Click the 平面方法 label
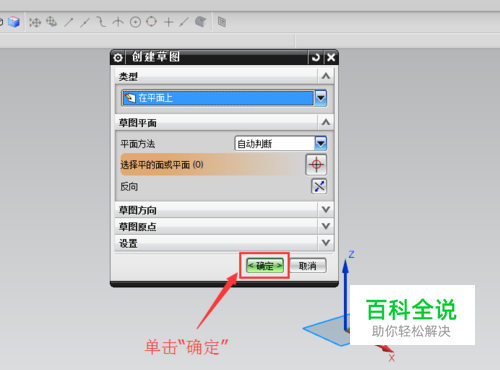Image resolution: width=500 pixels, height=370 pixels. click(x=137, y=144)
